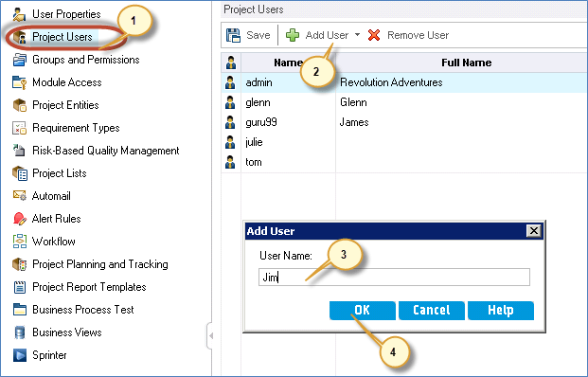
Task: Expand the Add User dropdown arrow
Action: pyautogui.click(x=357, y=35)
